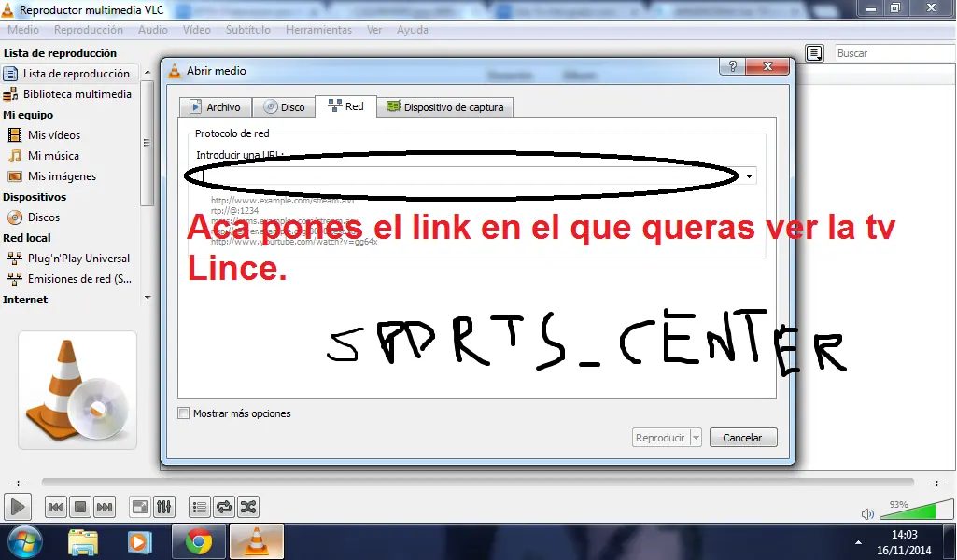Click the Next track button
This screenshot has width=957, height=560.
click(105, 506)
